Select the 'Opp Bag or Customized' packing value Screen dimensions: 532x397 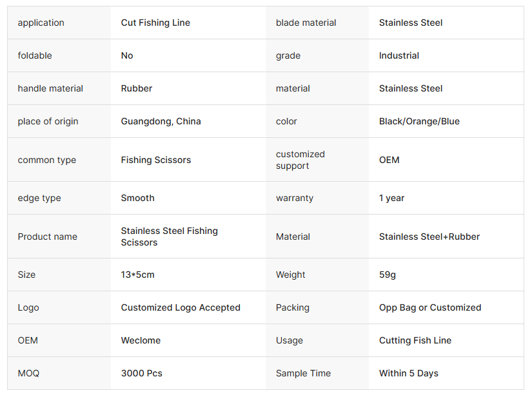[430, 307]
